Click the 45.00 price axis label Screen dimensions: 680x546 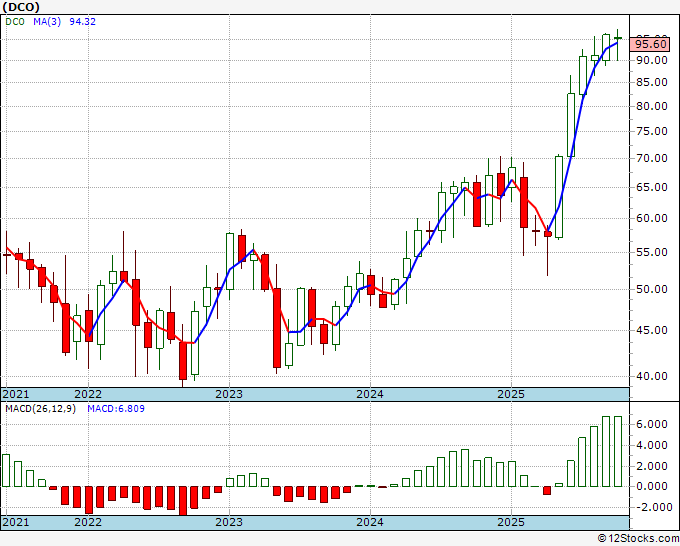click(x=652, y=330)
